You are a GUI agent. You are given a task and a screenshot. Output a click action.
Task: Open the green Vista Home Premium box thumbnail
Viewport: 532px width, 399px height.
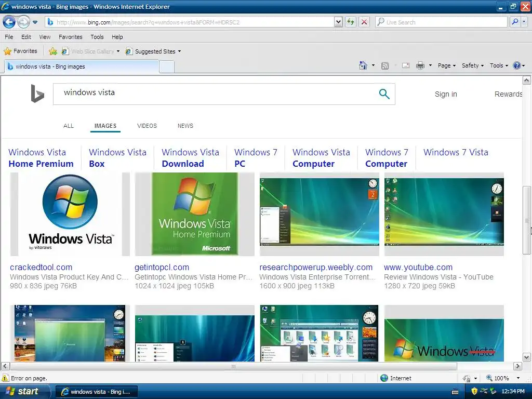(x=194, y=214)
